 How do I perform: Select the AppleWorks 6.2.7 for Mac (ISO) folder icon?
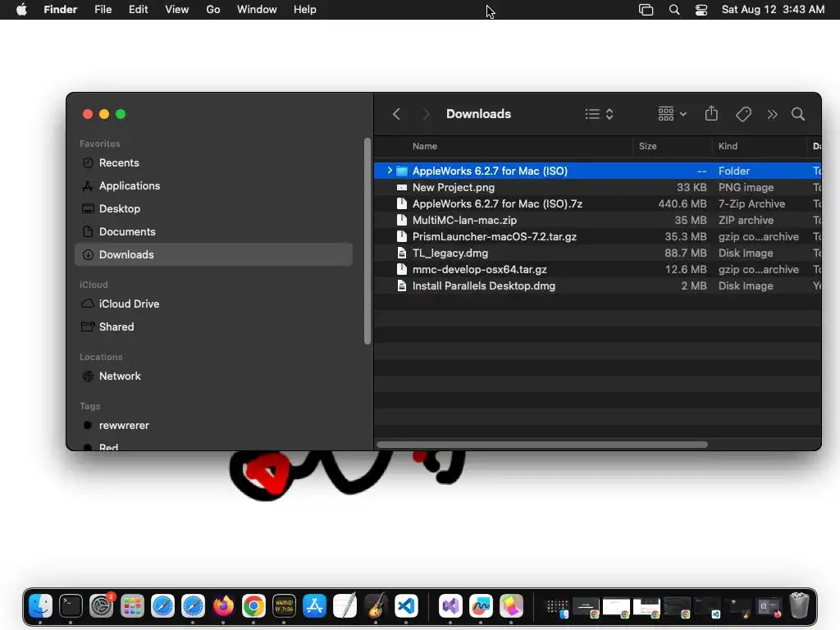[402, 171]
